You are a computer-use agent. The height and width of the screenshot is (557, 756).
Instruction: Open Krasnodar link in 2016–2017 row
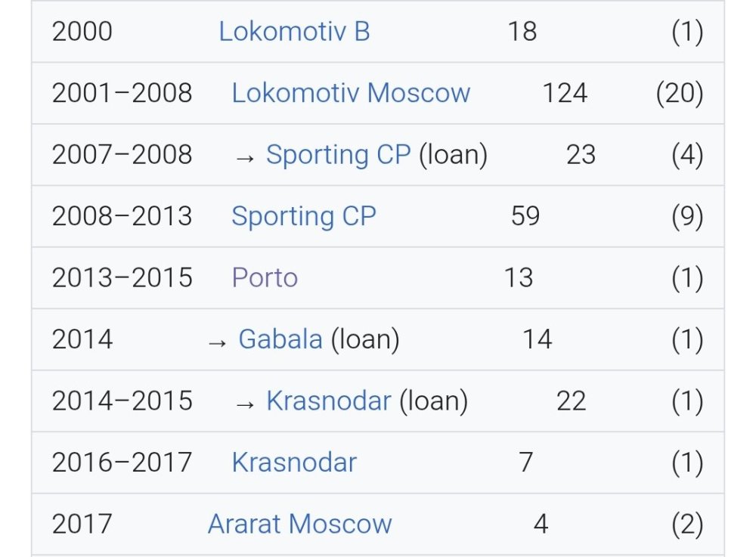[294, 463]
